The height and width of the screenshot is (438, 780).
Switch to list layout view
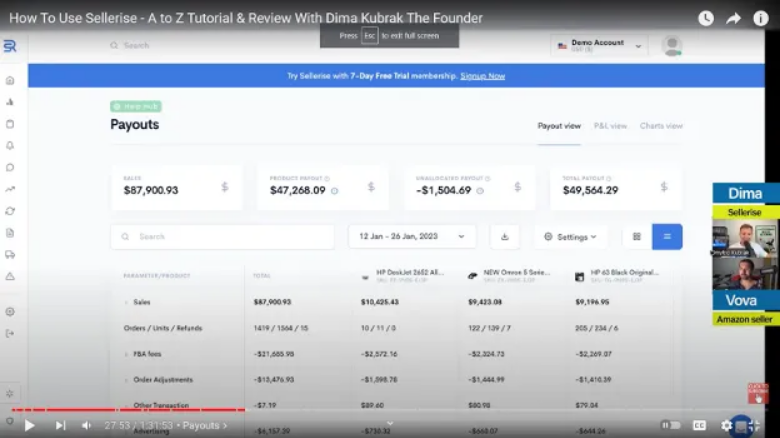tap(667, 236)
